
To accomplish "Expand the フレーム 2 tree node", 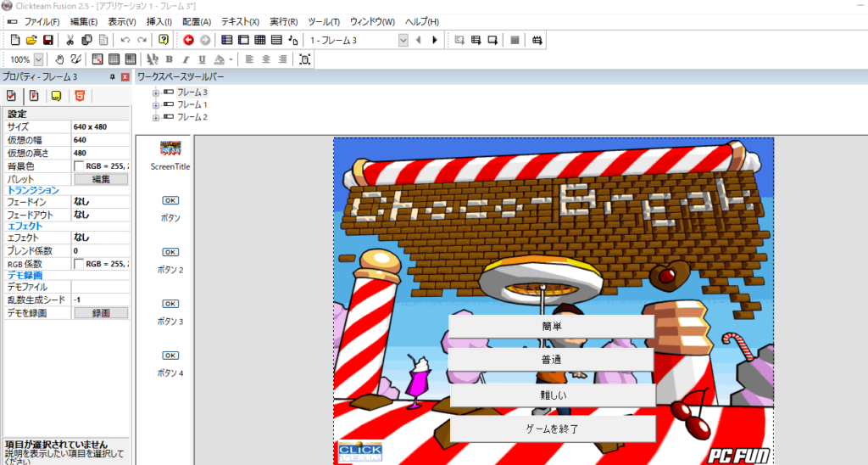I will (x=156, y=117).
